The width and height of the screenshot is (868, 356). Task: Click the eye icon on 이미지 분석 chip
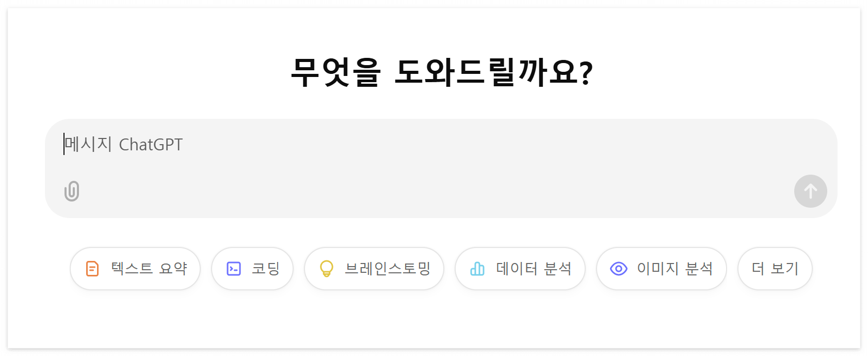618,268
